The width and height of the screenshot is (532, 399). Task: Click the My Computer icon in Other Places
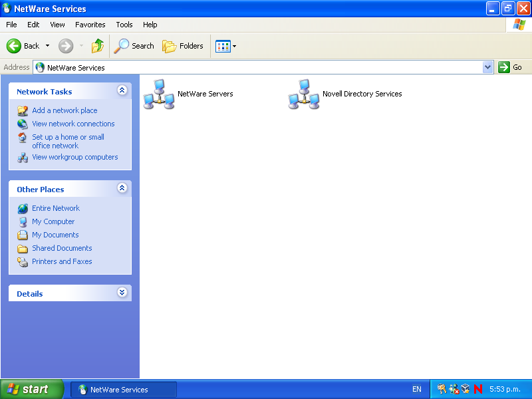[23, 221]
